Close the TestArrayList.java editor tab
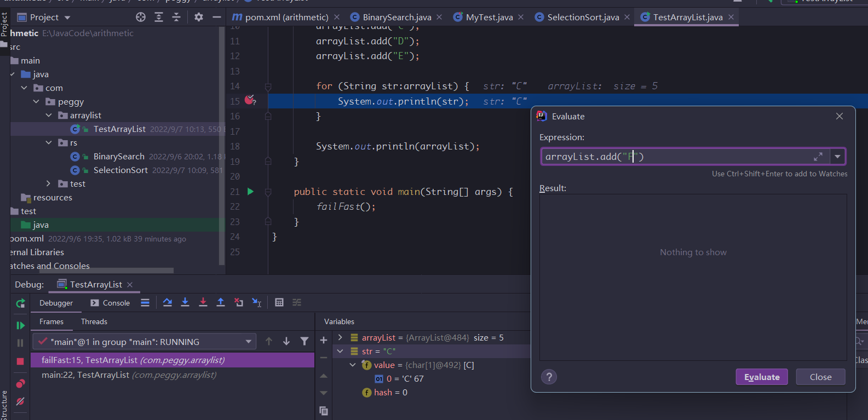The width and height of the screenshot is (868, 420). click(731, 18)
